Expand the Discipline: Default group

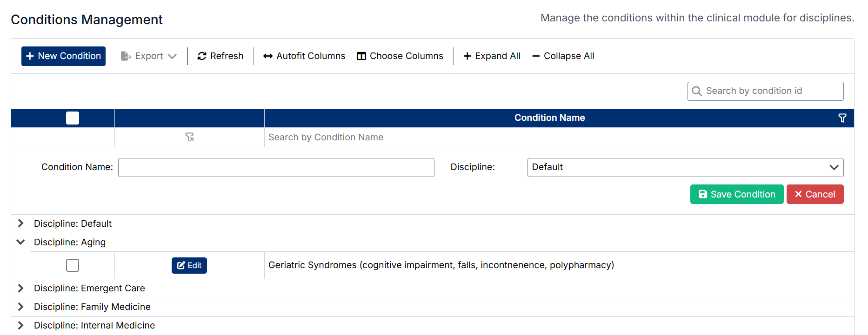point(20,223)
